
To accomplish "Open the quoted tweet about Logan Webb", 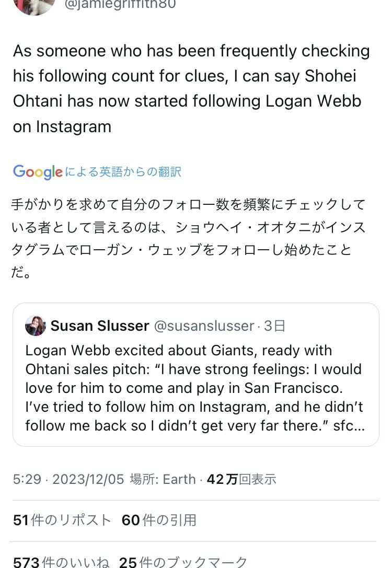I will pos(195,375).
